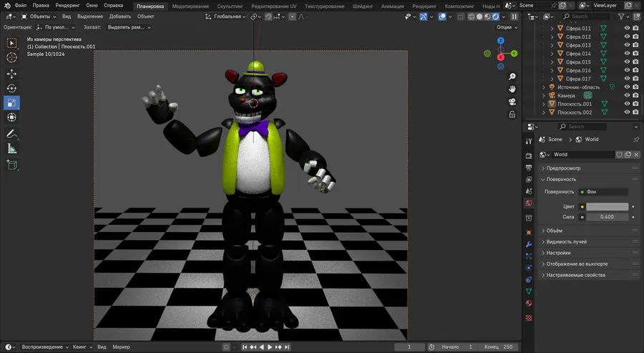Image resolution: width=644 pixels, height=353 pixels.
Task: Toggle viewport overlays
Action: [442, 17]
